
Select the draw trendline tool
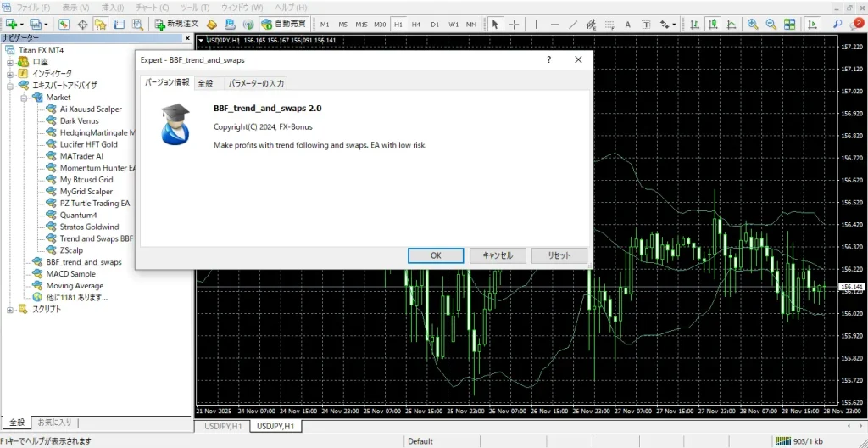pyautogui.click(x=574, y=24)
